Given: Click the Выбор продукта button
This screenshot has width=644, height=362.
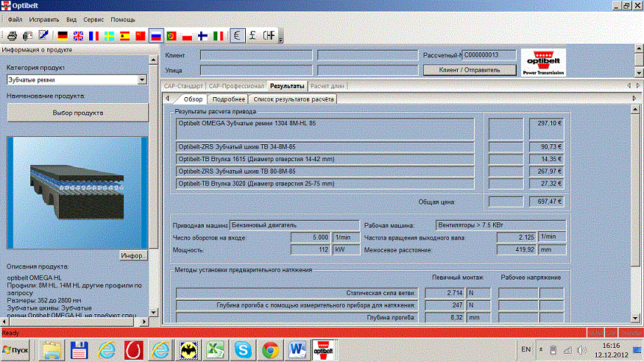Looking at the screenshot, I should pos(77,113).
